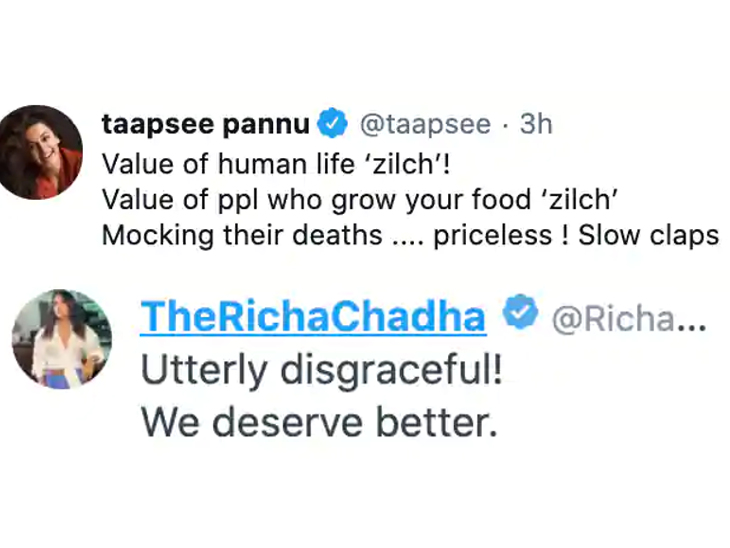Viewport: 730px width, 548px height.
Task: Click "Slow claps" at the end of the tweet
Action: 649,235
